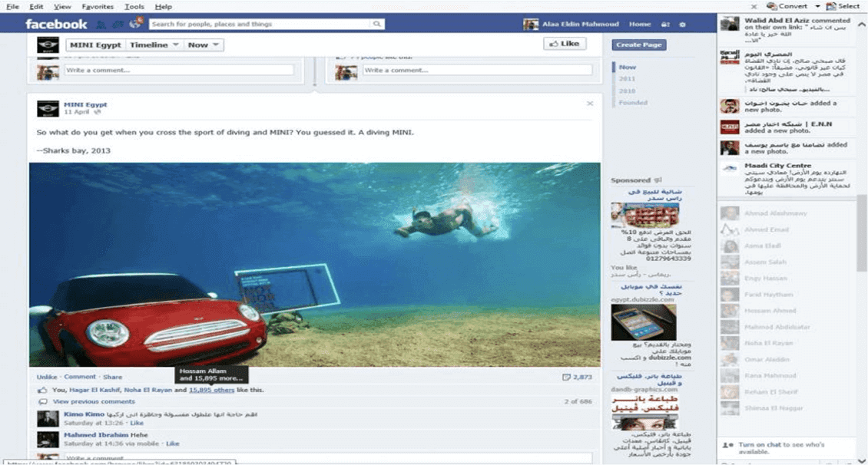Screen dimensions: 868x465
Task: Jump to 2011 in timeline navigator
Action: point(628,79)
